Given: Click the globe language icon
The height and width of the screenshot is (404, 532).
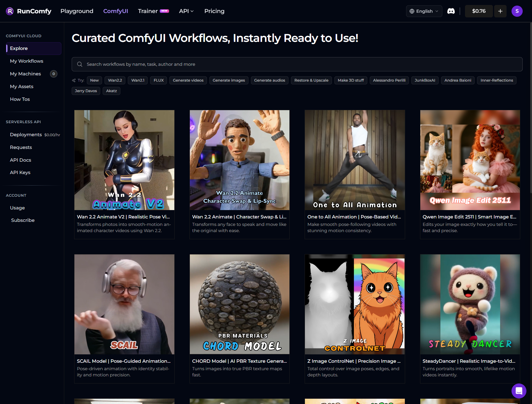Looking at the screenshot, I should (412, 11).
